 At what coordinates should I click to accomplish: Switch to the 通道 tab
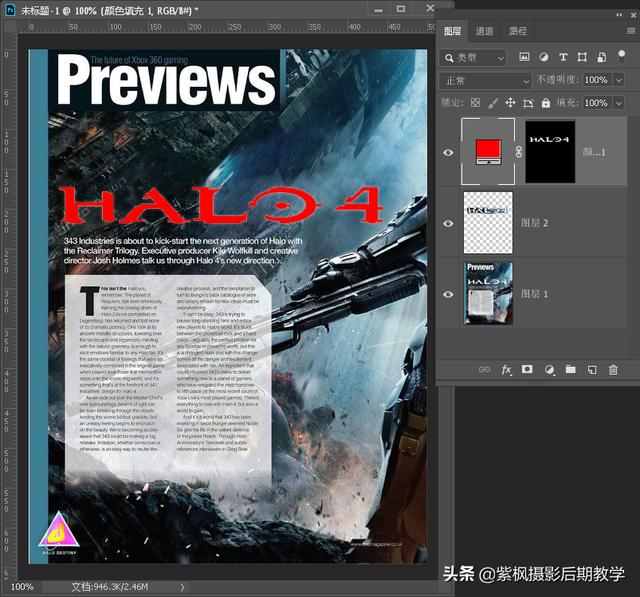[485, 32]
